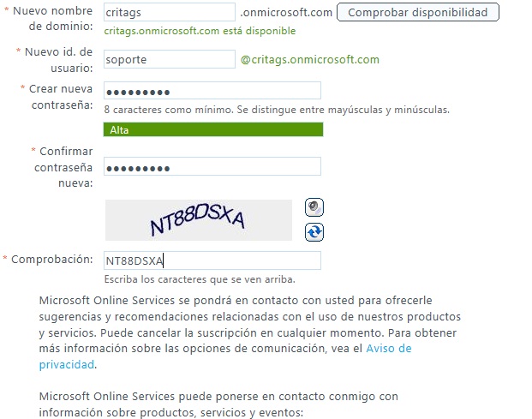
Task: Click the Comprobar disponibilidad button
Action: [418, 12]
